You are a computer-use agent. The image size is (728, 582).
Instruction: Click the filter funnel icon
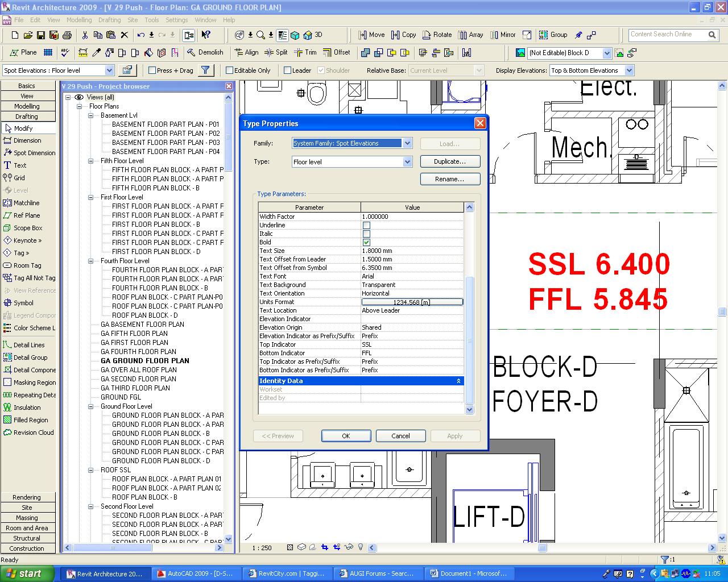pyautogui.click(x=205, y=70)
